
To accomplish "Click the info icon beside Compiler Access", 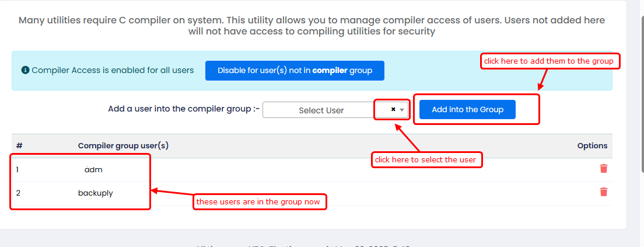I will [x=25, y=70].
